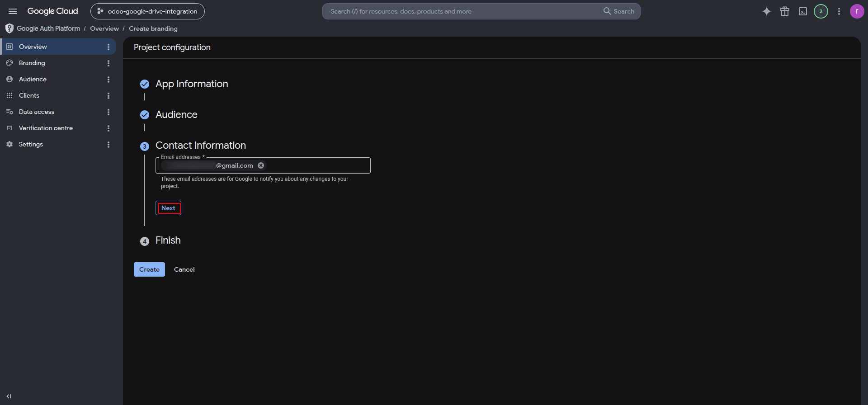
Task: Open Settings item's three-dot menu
Action: pos(108,144)
